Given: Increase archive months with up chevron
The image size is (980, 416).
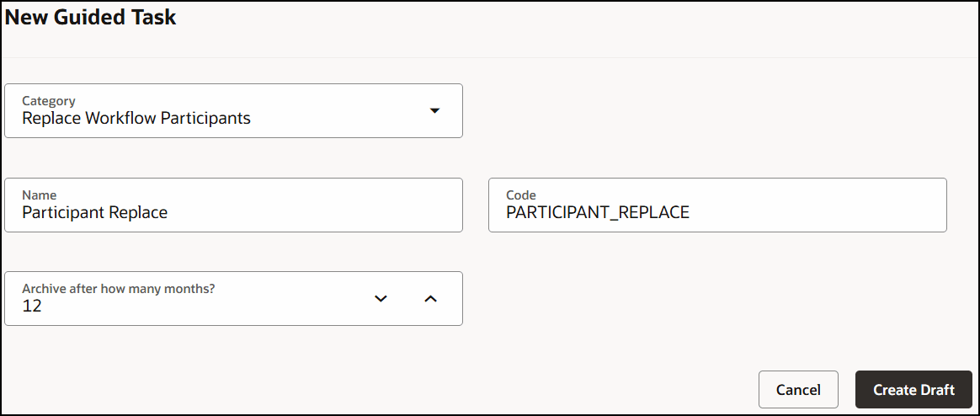Looking at the screenshot, I should [x=430, y=298].
